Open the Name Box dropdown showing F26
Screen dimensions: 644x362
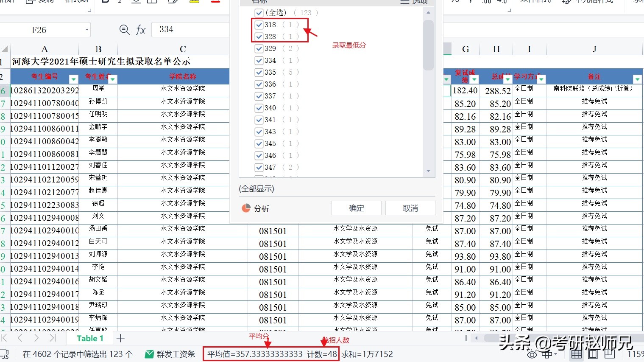point(87,29)
